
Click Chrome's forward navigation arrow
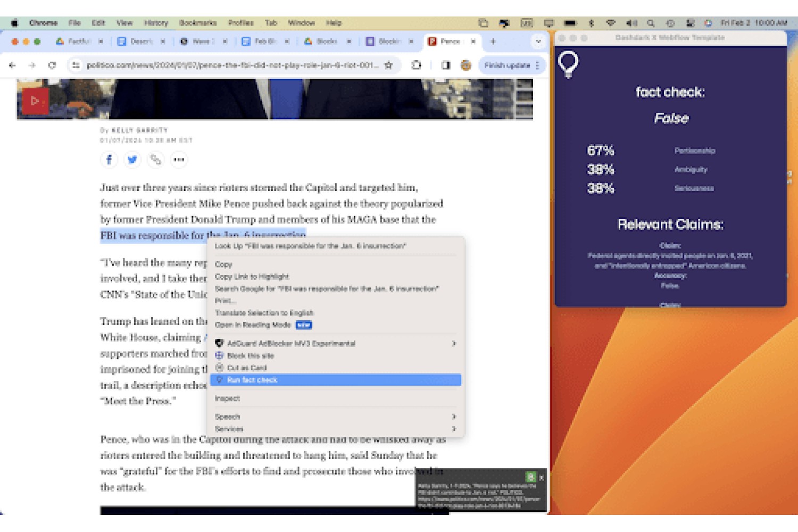[x=32, y=65]
